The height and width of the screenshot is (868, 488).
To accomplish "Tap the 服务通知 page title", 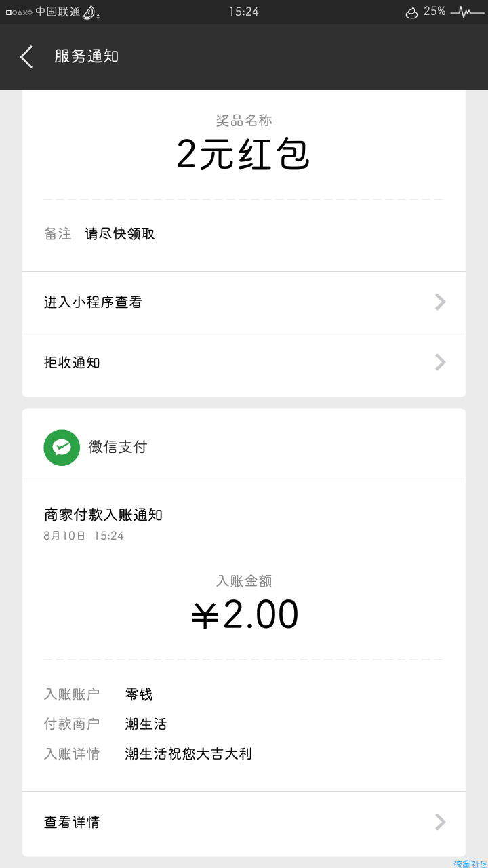I will [x=86, y=56].
